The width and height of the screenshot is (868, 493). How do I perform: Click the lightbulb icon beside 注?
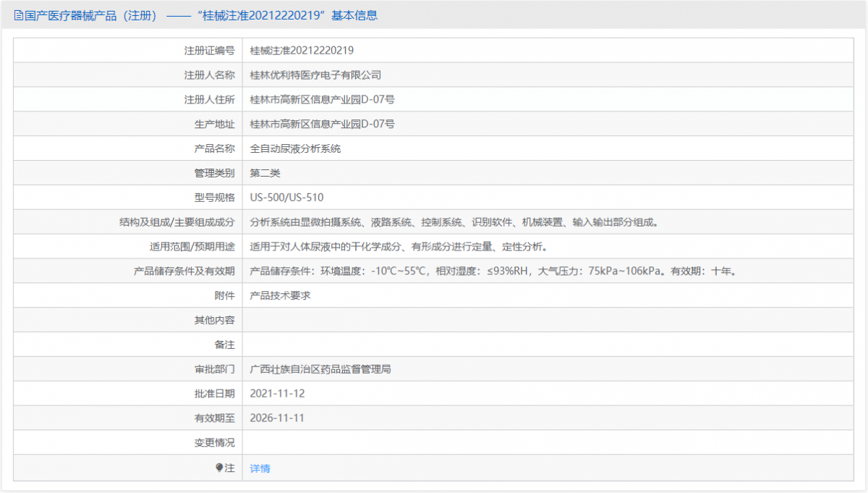[x=220, y=468]
